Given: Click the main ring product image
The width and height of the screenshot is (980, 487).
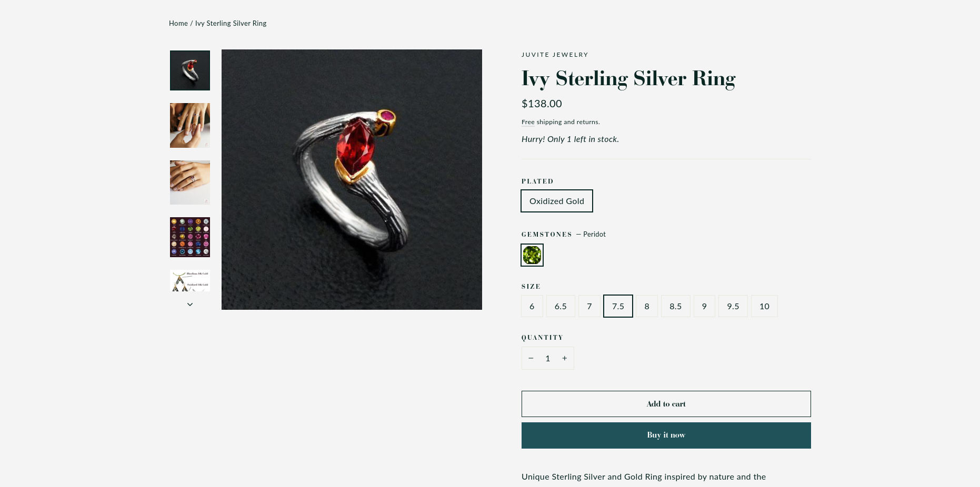Looking at the screenshot, I should pos(352,179).
